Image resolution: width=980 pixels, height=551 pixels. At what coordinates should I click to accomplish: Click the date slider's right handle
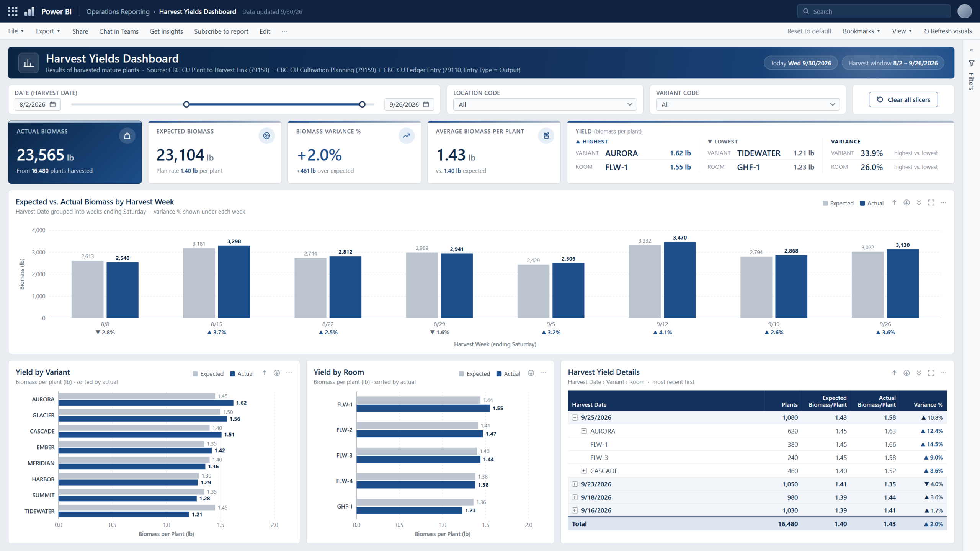pos(362,104)
